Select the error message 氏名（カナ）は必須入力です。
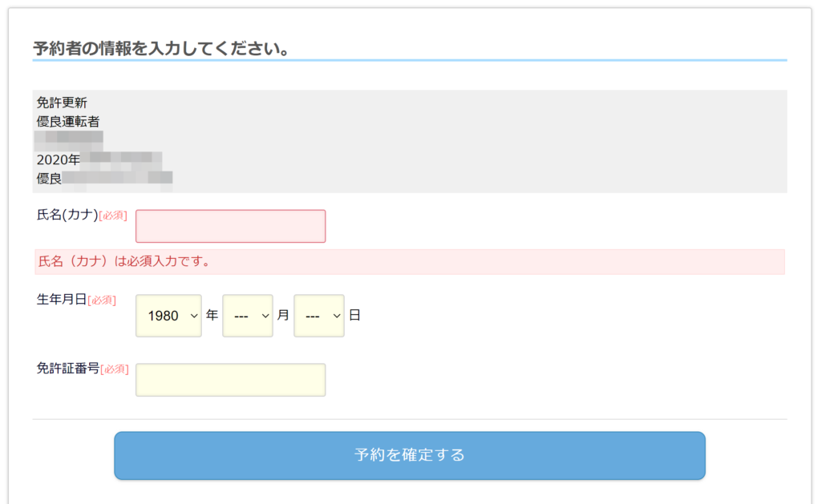Screen dimensions: 821x504 coord(124,261)
